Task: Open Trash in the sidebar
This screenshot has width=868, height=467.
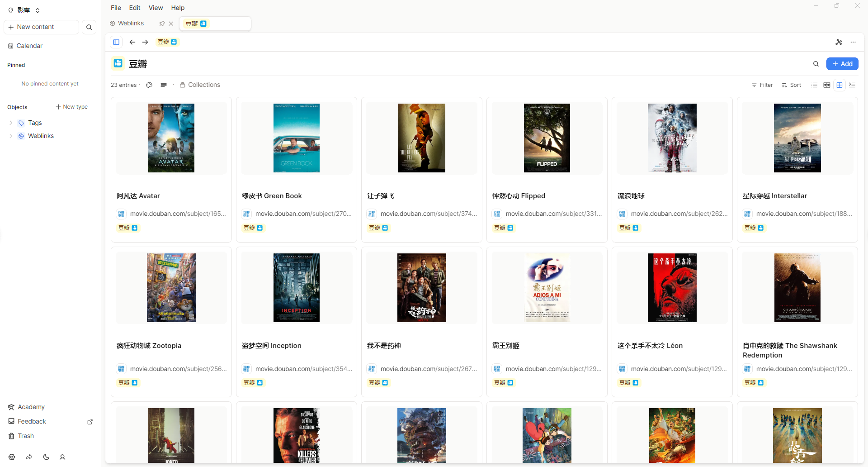Action: [x=26, y=436]
